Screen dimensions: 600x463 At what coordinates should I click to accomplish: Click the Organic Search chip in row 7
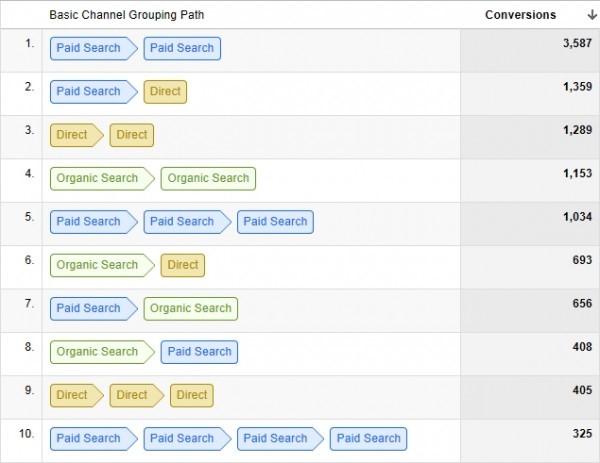[191, 308]
